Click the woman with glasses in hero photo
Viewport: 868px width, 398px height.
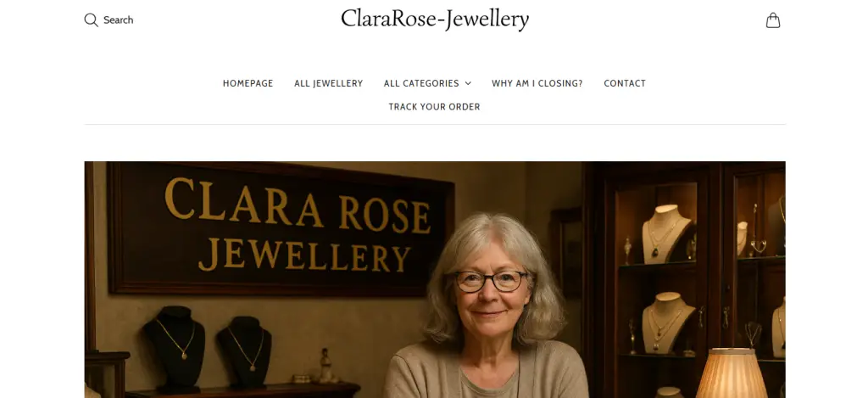pyautogui.click(x=487, y=306)
